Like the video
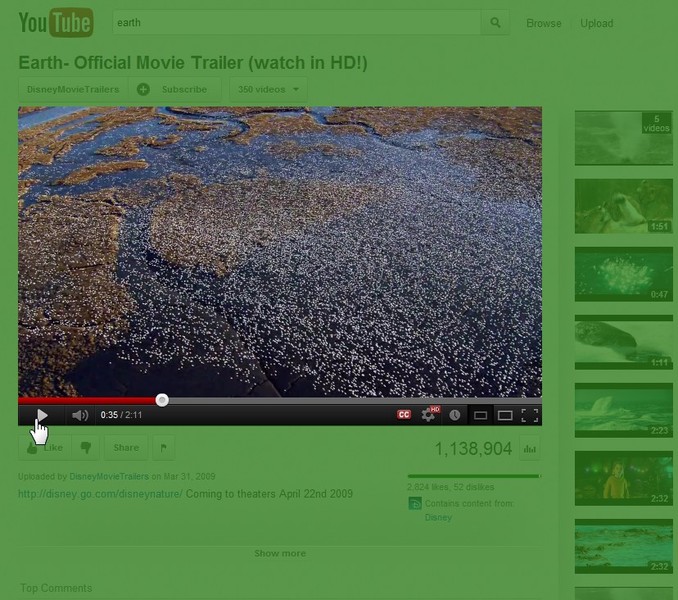Screen dimensions: 678x600 pos(45,448)
